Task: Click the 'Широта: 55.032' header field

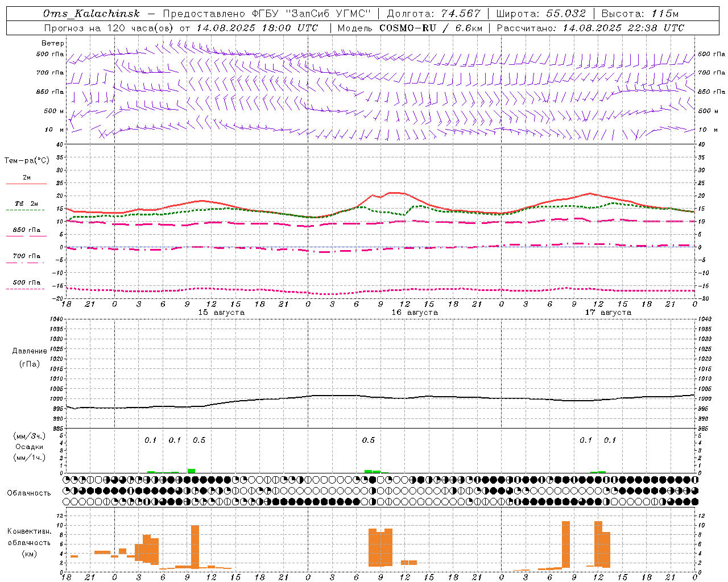Action: pos(541,14)
